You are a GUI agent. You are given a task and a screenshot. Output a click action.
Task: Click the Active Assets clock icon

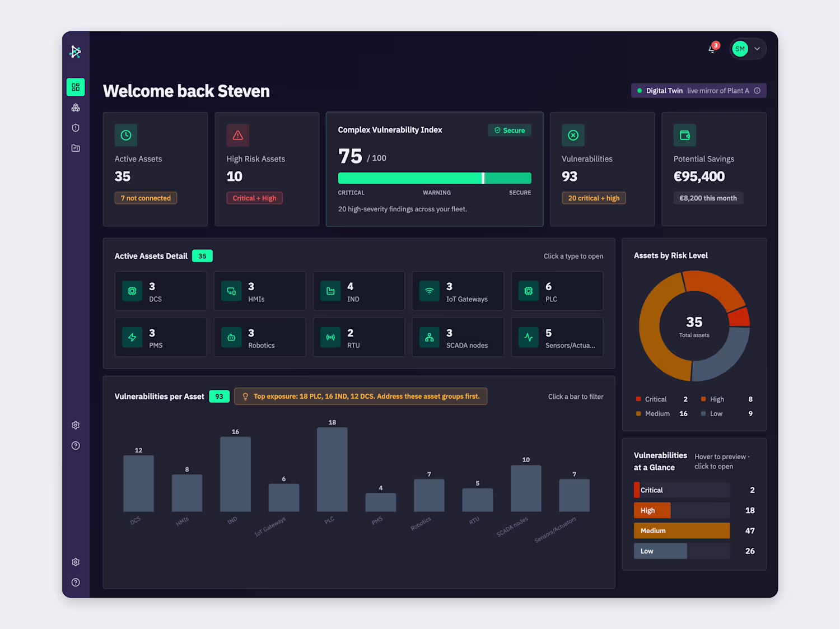[126, 135]
